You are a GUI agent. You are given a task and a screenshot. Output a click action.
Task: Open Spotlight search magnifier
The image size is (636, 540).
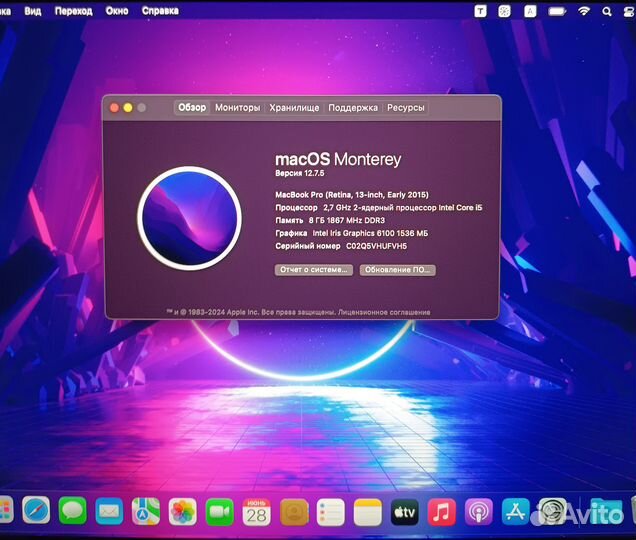[x=607, y=11]
